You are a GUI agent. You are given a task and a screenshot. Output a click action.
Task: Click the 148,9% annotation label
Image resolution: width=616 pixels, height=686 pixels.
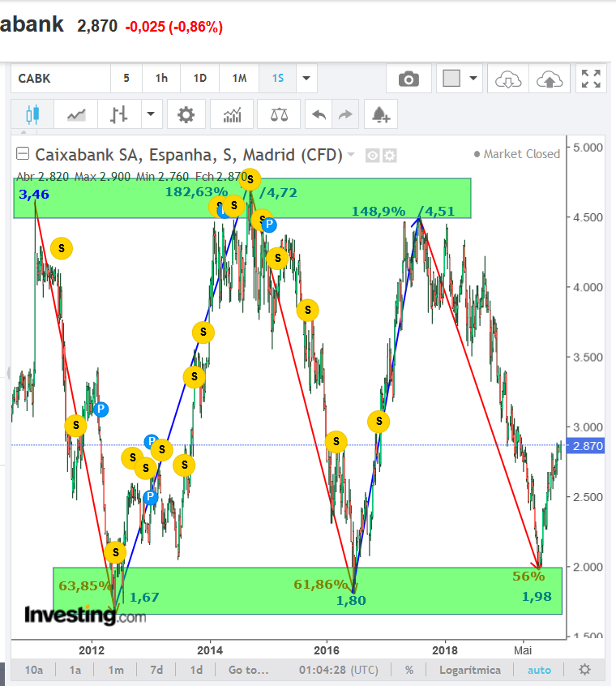(379, 212)
